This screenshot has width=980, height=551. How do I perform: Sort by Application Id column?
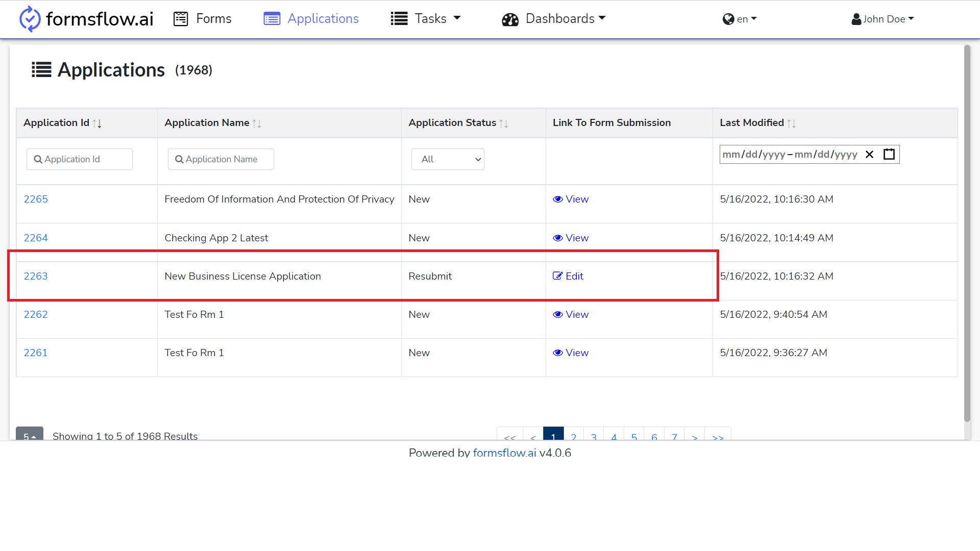tap(97, 123)
